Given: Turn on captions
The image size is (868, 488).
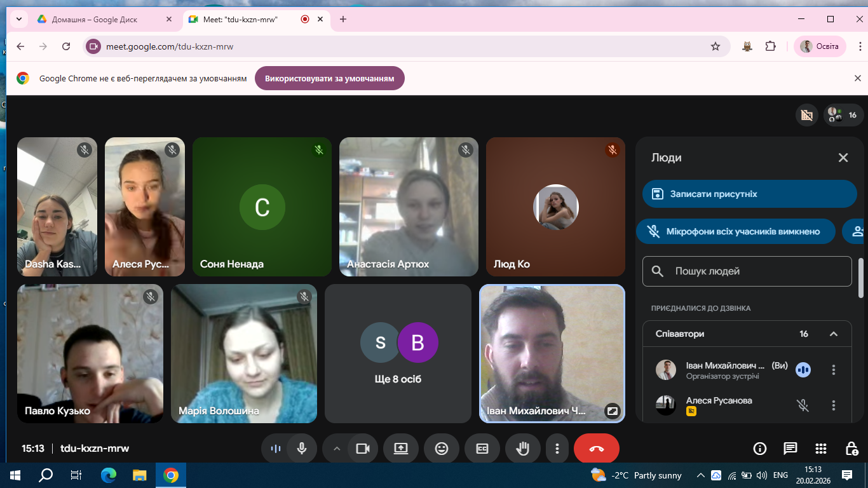Looking at the screenshot, I should pos(482,449).
